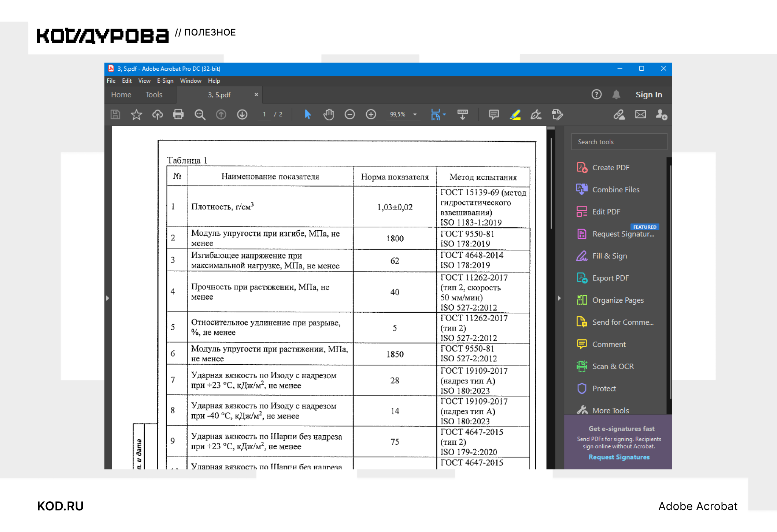Click the upload to cloud icon
Viewport: 777px width, 532px height.
pyautogui.click(x=158, y=115)
